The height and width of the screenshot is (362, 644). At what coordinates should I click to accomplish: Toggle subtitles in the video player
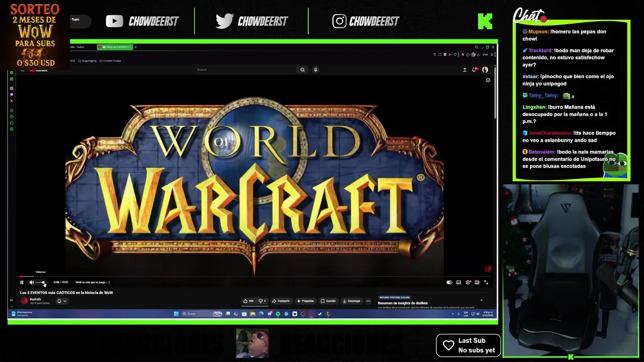(x=458, y=283)
